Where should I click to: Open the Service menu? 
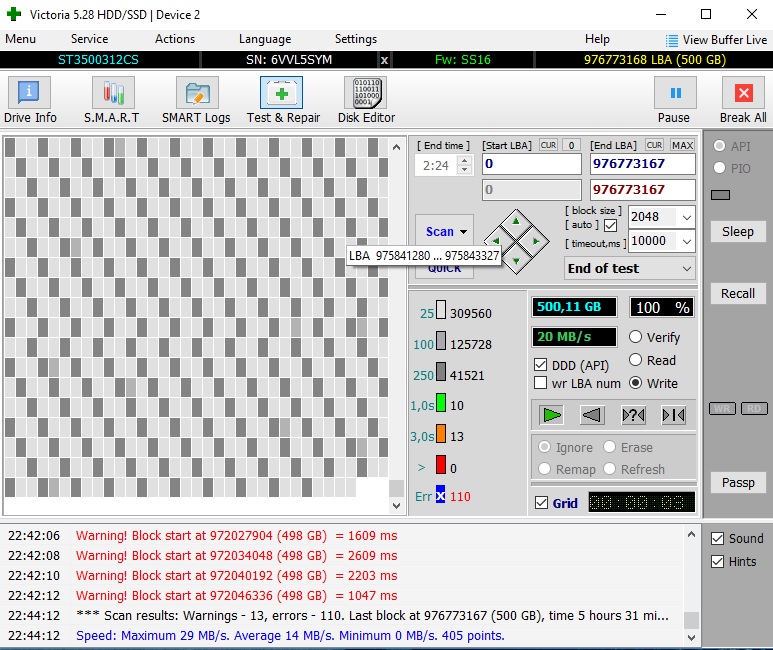[x=89, y=39]
